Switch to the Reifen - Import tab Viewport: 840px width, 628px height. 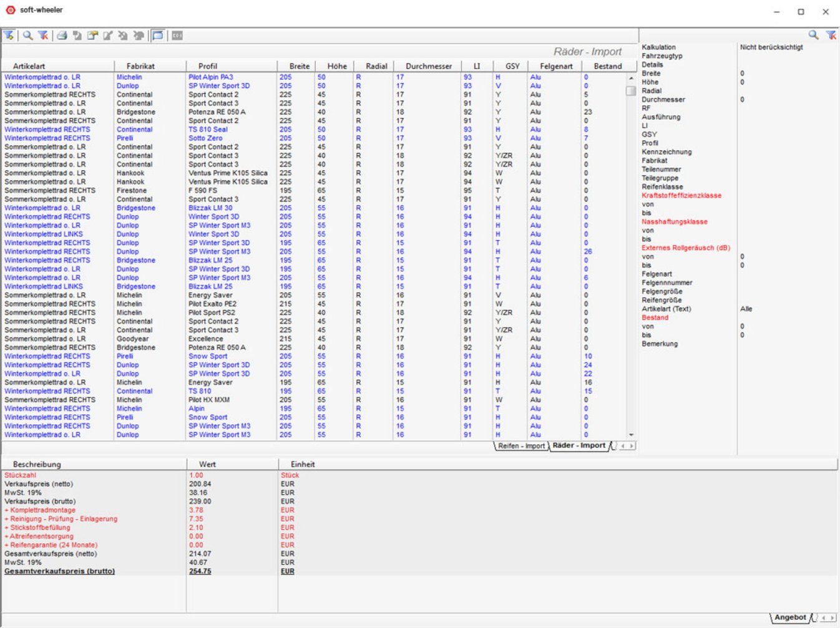(521, 446)
